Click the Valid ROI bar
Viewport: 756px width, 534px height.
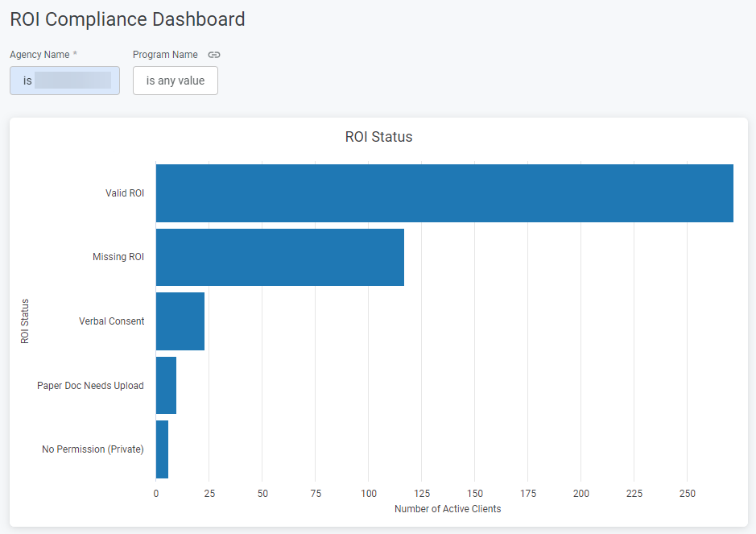click(x=444, y=193)
